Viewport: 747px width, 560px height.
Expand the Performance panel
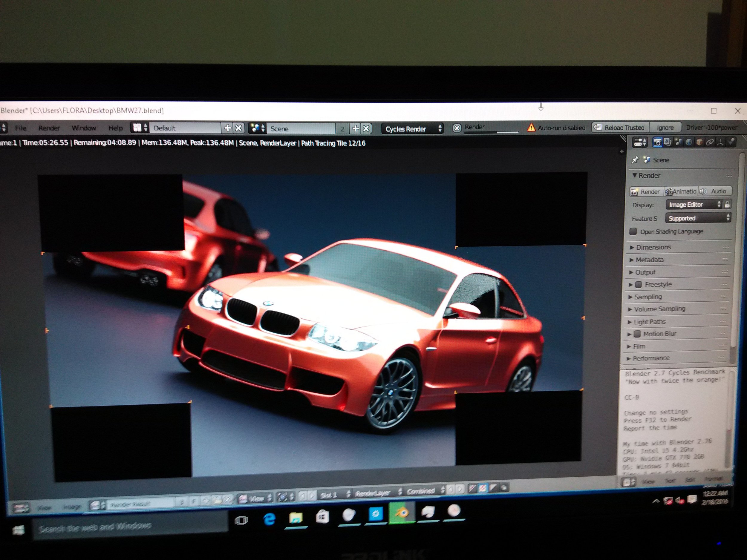coord(648,358)
